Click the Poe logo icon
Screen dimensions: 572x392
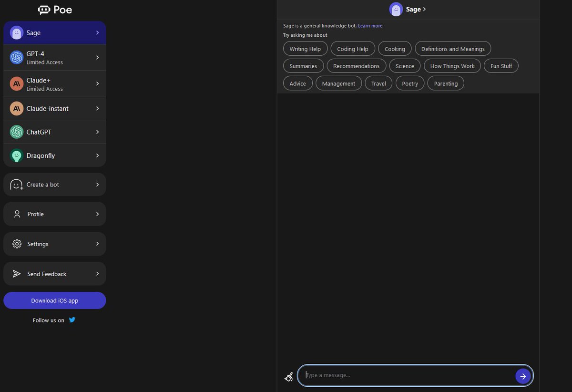[x=44, y=10]
